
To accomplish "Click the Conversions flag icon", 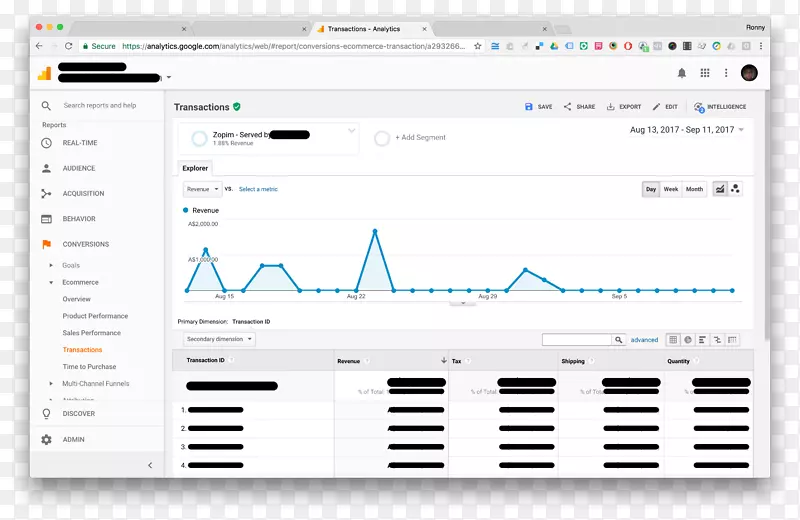I will click(46, 244).
